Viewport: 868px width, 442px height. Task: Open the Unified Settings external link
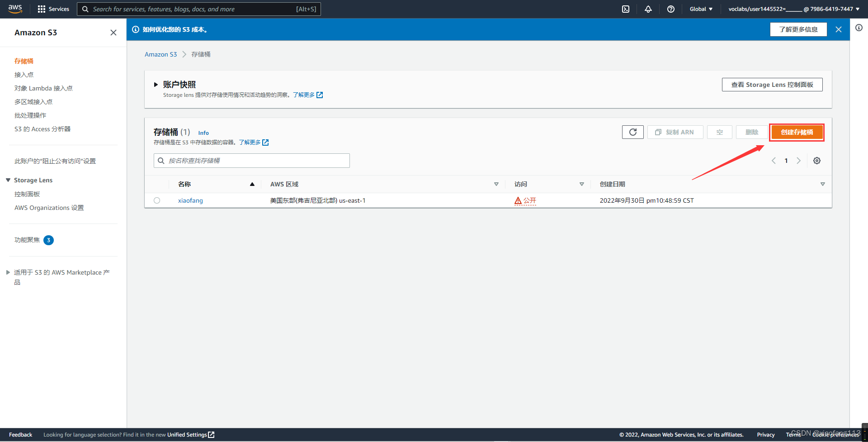191,435
